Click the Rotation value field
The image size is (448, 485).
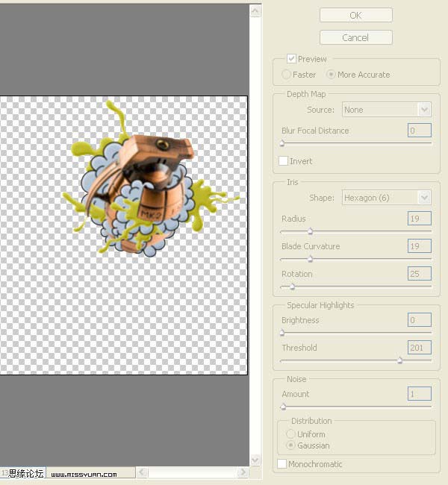click(419, 274)
